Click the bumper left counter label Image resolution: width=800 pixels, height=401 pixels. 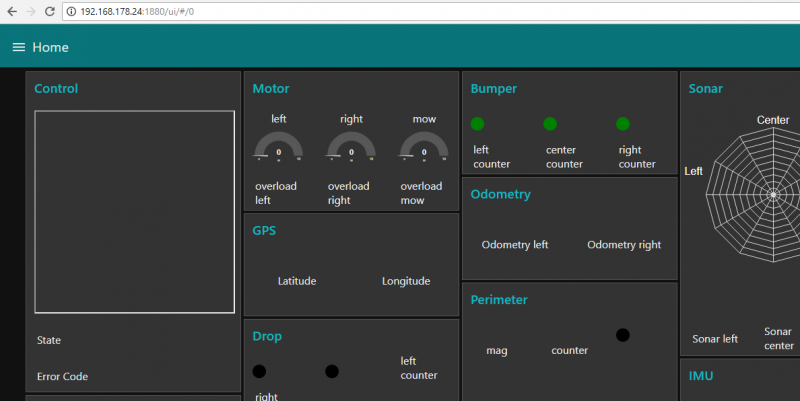pyautogui.click(x=491, y=157)
